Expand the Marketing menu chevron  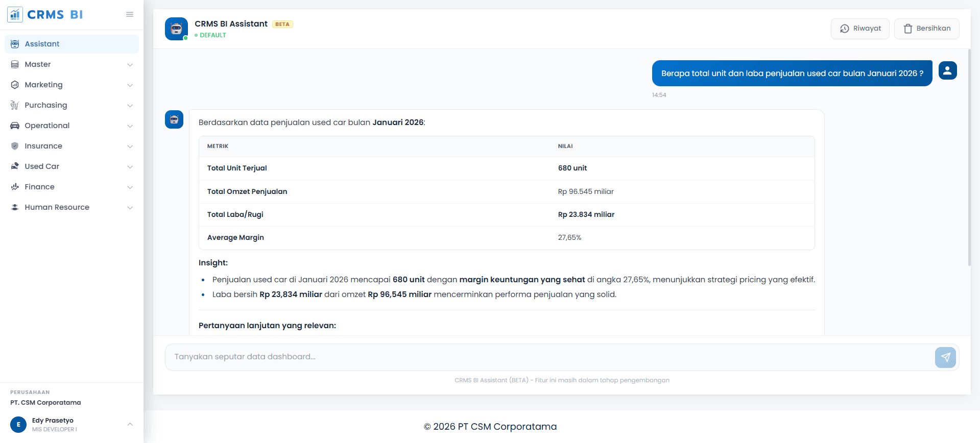pyautogui.click(x=130, y=85)
